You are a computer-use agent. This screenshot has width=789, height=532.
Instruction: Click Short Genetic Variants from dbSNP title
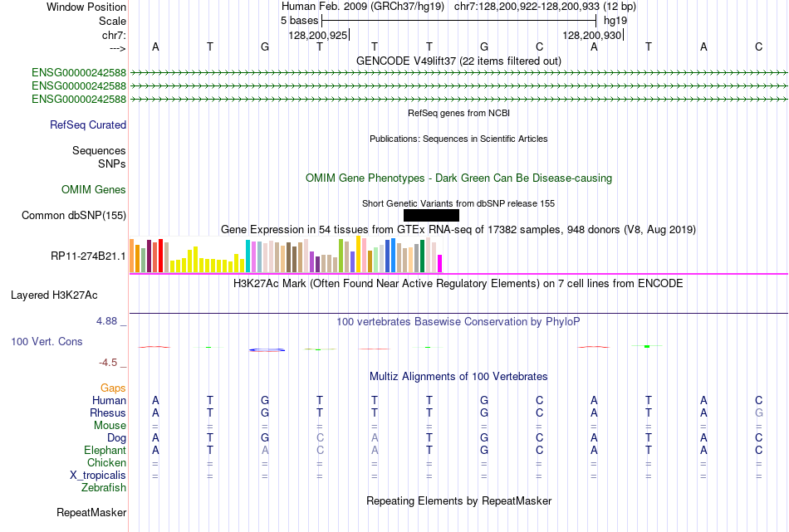click(458, 203)
